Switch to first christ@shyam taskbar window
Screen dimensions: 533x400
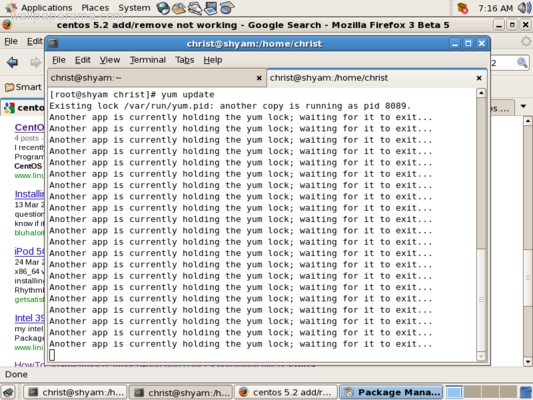coord(75,392)
